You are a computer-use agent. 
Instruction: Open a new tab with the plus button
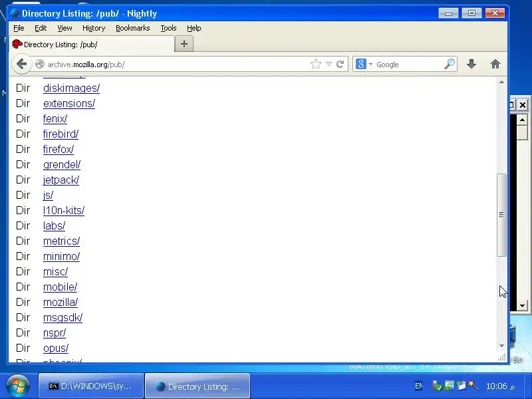[184, 44]
